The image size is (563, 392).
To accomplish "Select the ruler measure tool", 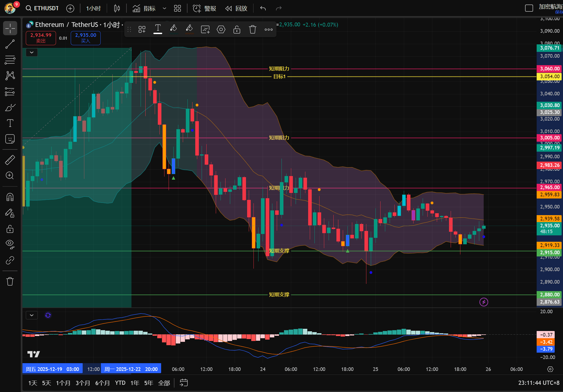I will pyautogui.click(x=10, y=160).
